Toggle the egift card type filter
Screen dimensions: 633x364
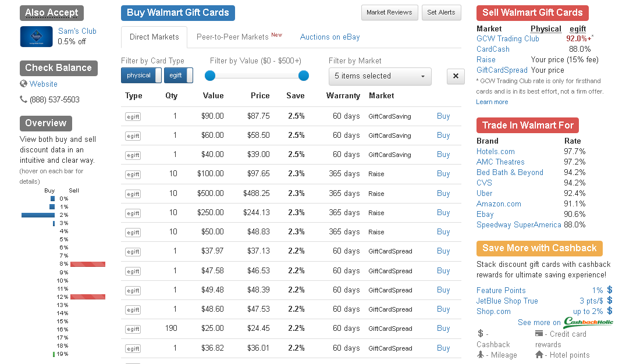(178, 76)
